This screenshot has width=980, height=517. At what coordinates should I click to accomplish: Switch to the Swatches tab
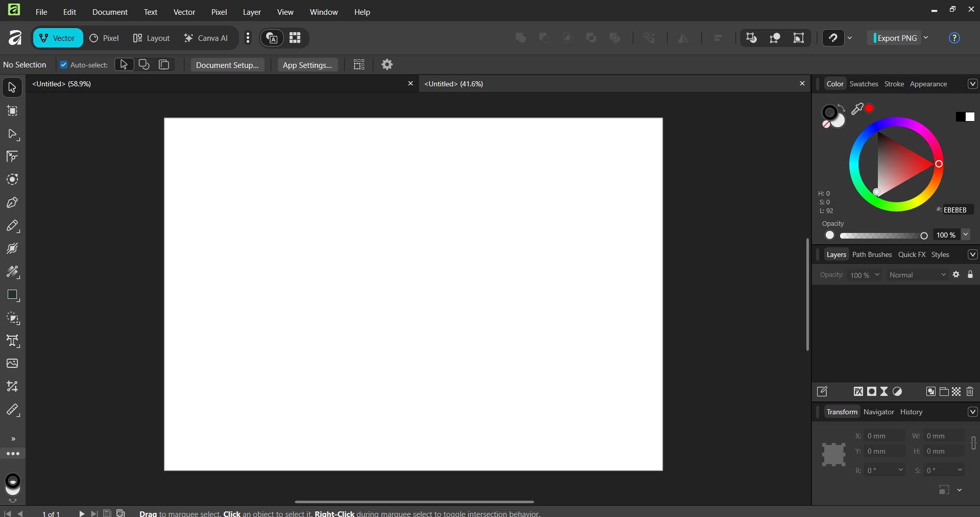coord(864,84)
